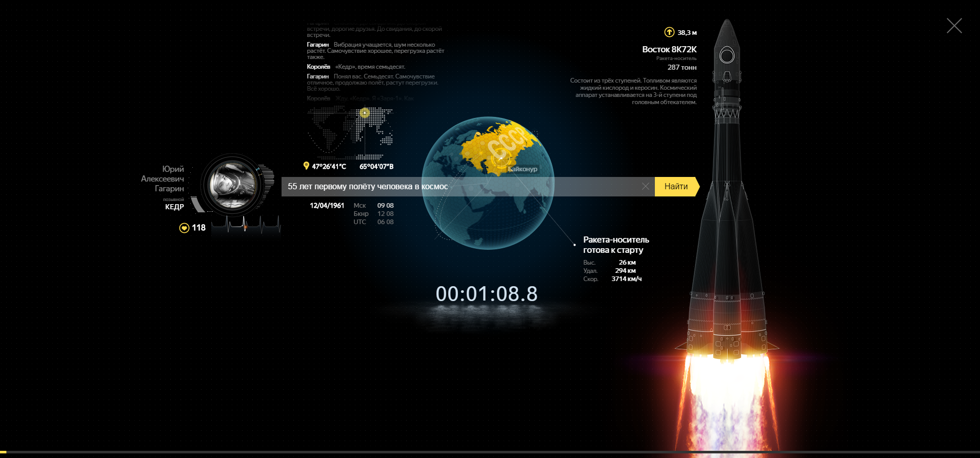
Task: Click the Baikonur time 12 08
Action: (386, 214)
